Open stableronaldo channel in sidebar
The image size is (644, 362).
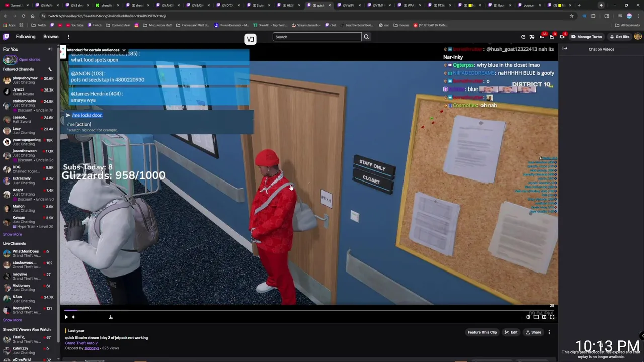coord(29,105)
